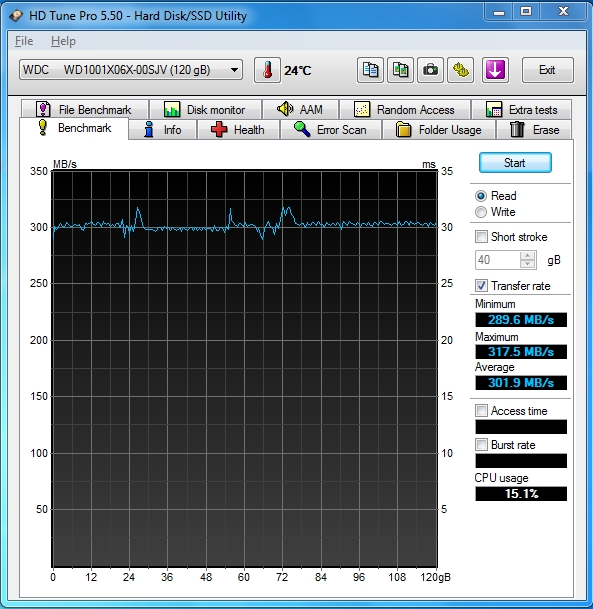Click the empty Burst rate result box

(521, 461)
